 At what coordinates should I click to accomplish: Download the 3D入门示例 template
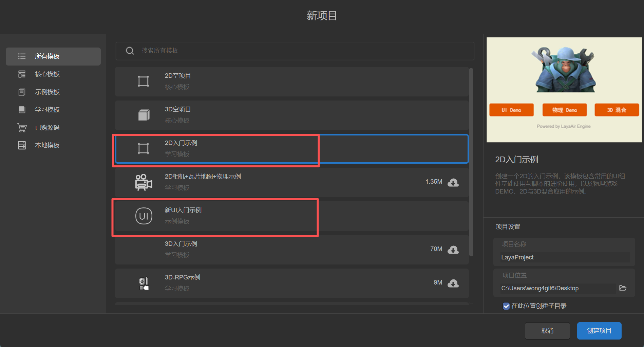pos(453,250)
